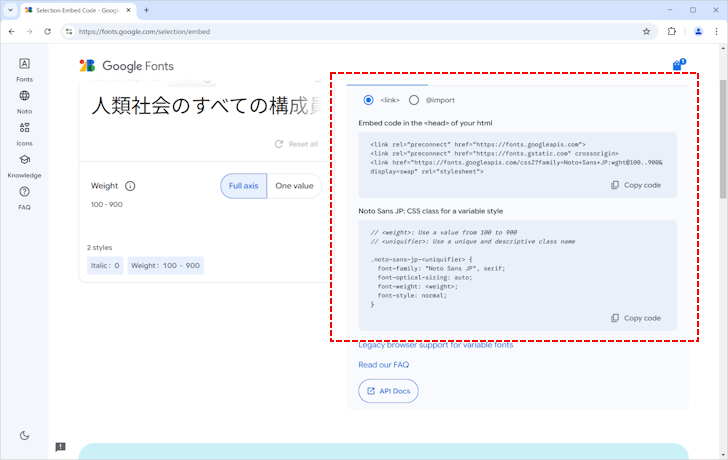Click the Google Fonts logo
The width and height of the screenshot is (728, 460).
[126, 66]
